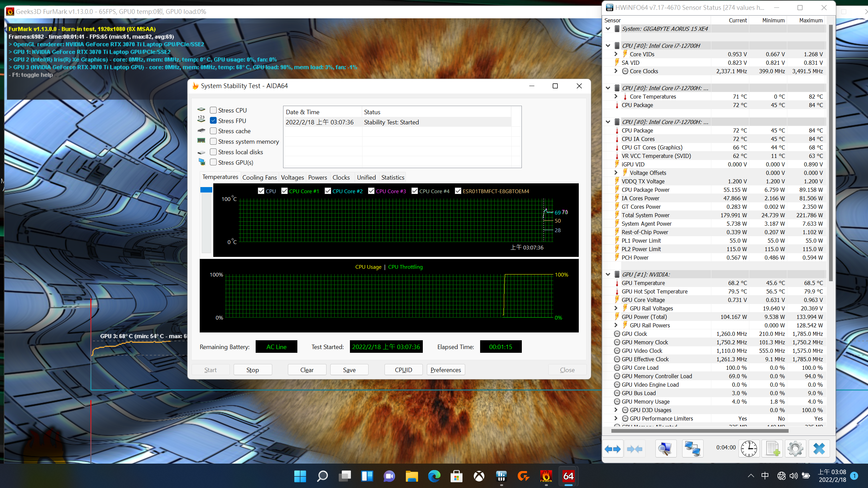Click HWiNFO shrink-columns arrows icon
The width and height of the screenshot is (868, 488).
tap(635, 449)
